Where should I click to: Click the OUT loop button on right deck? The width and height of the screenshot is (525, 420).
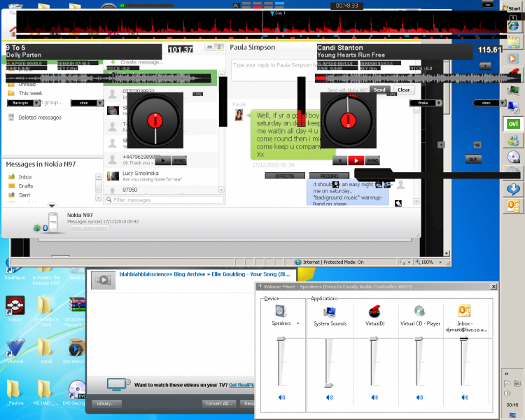pos(473,160)
